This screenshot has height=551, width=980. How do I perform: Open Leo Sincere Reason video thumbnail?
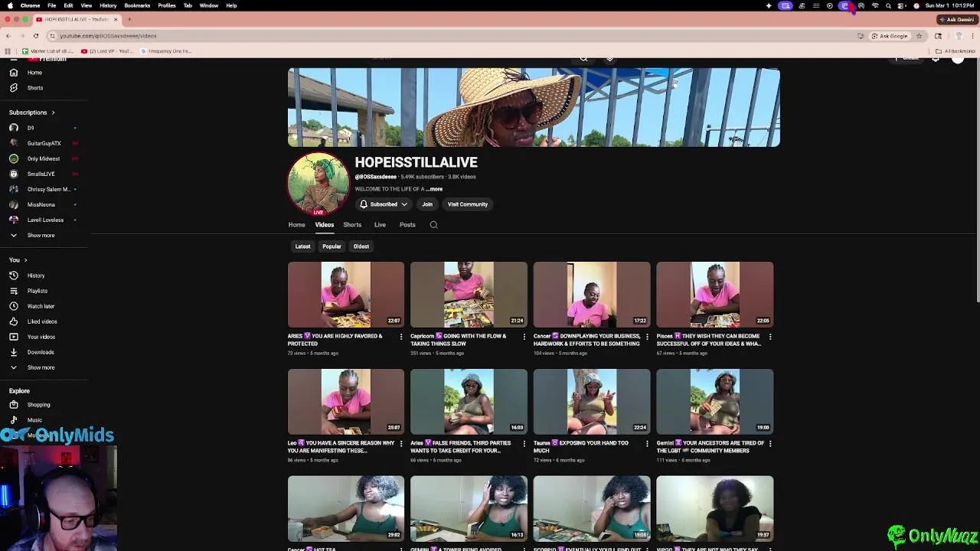click(345, 402)
